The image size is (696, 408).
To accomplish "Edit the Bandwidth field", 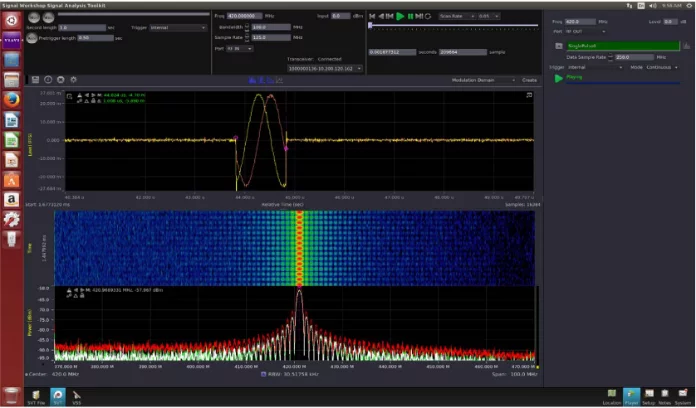I will (271, 27).
